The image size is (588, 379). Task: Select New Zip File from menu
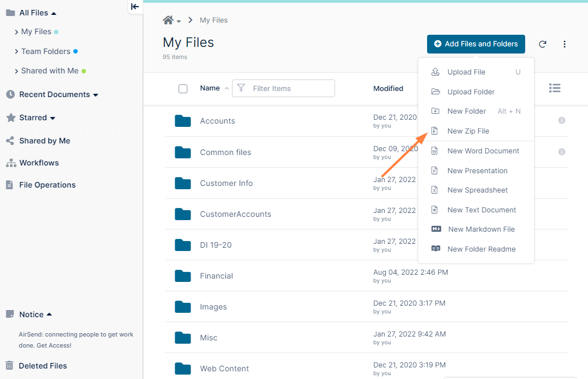pos(468,131)
